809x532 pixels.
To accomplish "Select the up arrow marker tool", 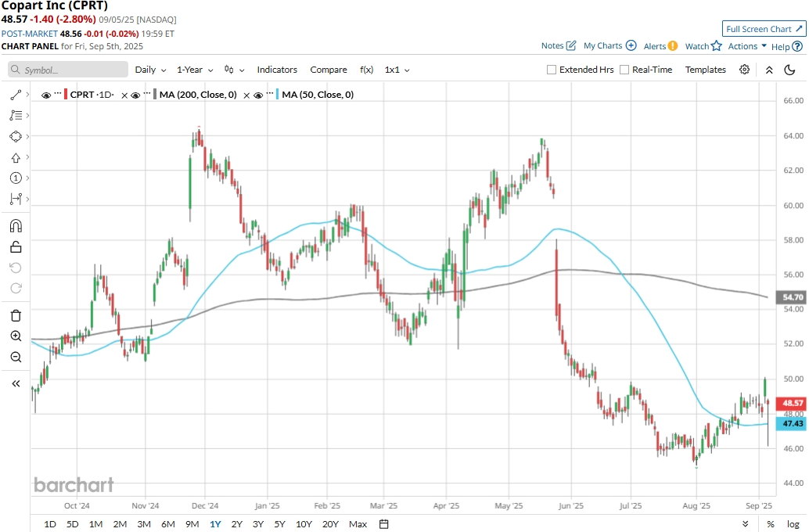I will coord(16,157).
